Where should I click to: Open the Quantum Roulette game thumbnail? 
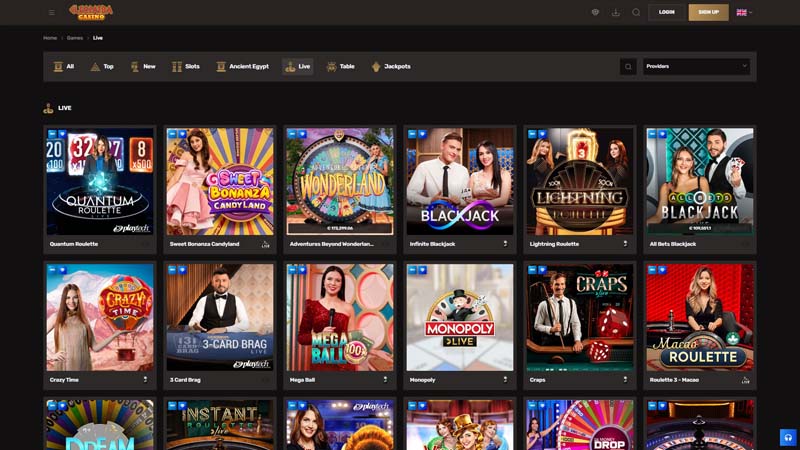[100, 182]
